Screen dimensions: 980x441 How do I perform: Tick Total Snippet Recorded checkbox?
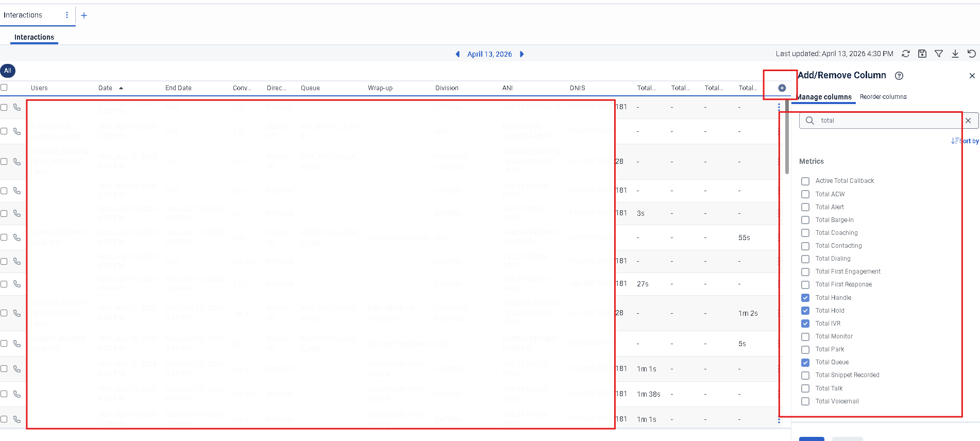click(805, 376)
